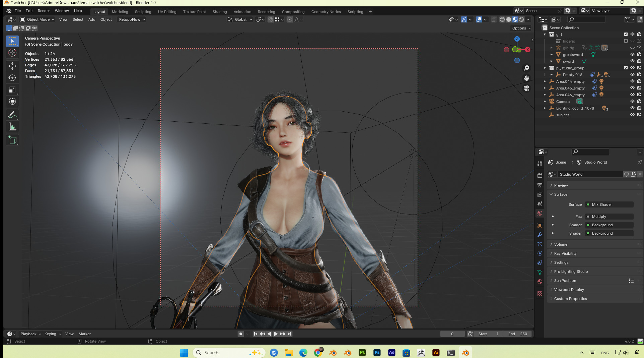Click the End frame field 250
This screenshot has height=358, width=644.
(518, 334)
